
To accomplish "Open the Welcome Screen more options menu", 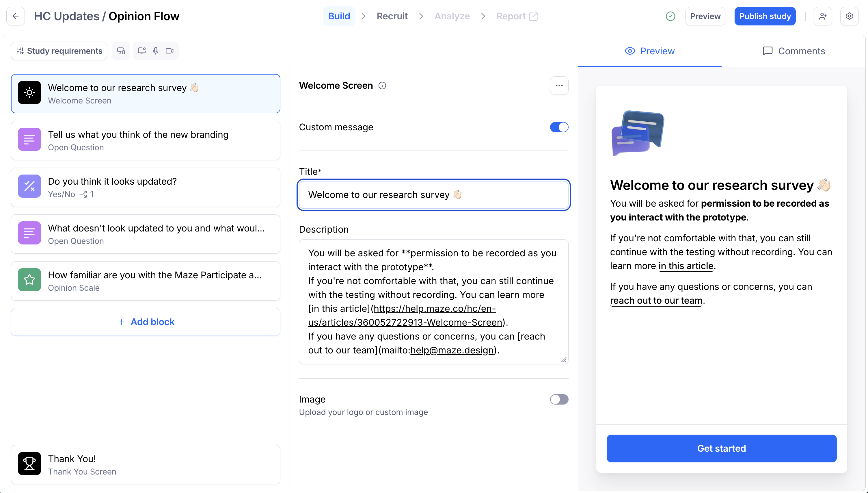I will 559,86.
